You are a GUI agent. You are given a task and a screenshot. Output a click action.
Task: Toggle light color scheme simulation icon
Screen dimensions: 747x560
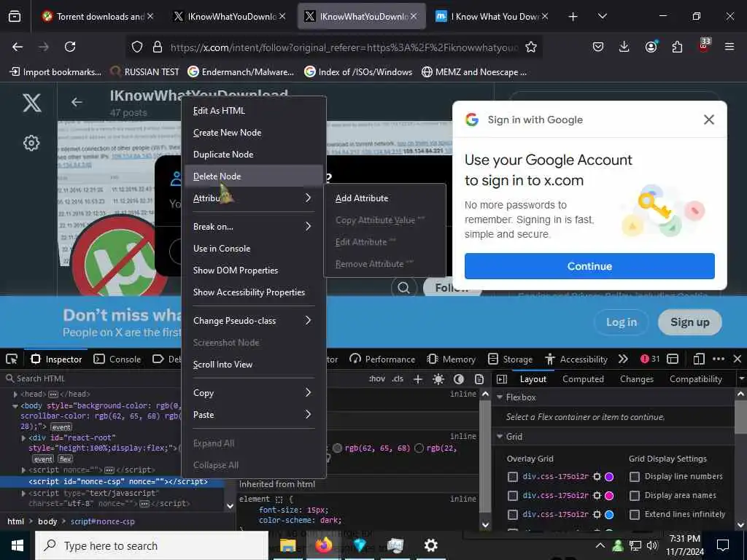click(438, 379)
